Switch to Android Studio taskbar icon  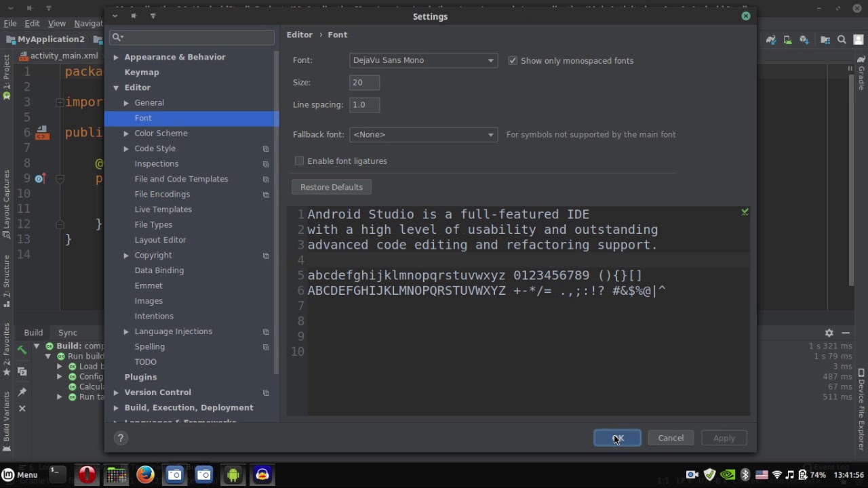pos(233,474)
